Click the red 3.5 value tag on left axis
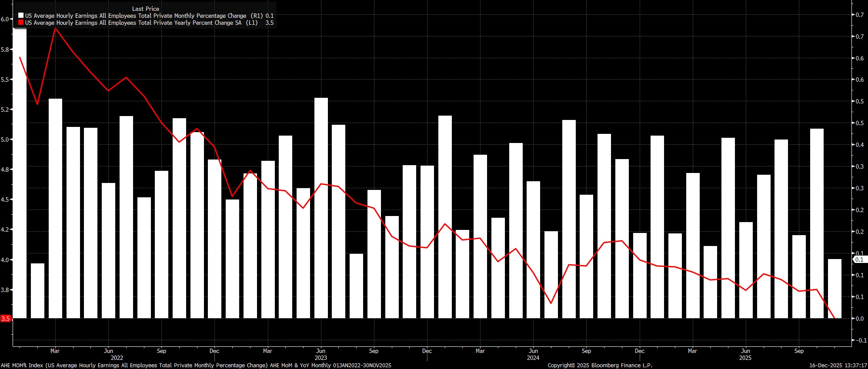 (6, 319)
